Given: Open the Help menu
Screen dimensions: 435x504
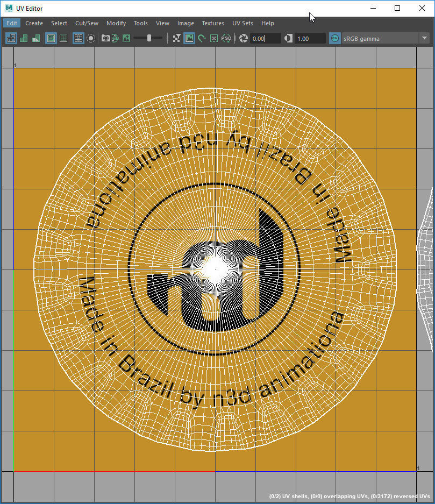Looking at the screenshot, I should pos(268,23).
